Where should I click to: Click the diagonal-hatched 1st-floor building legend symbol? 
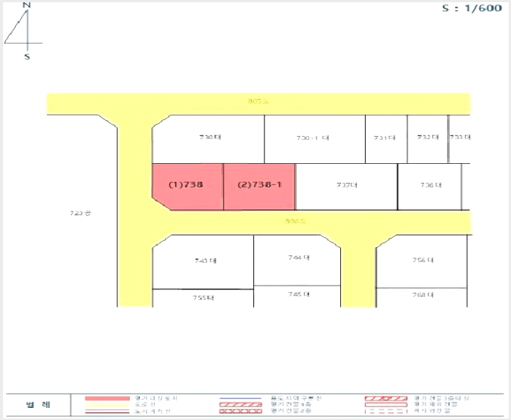coord(240,405)
